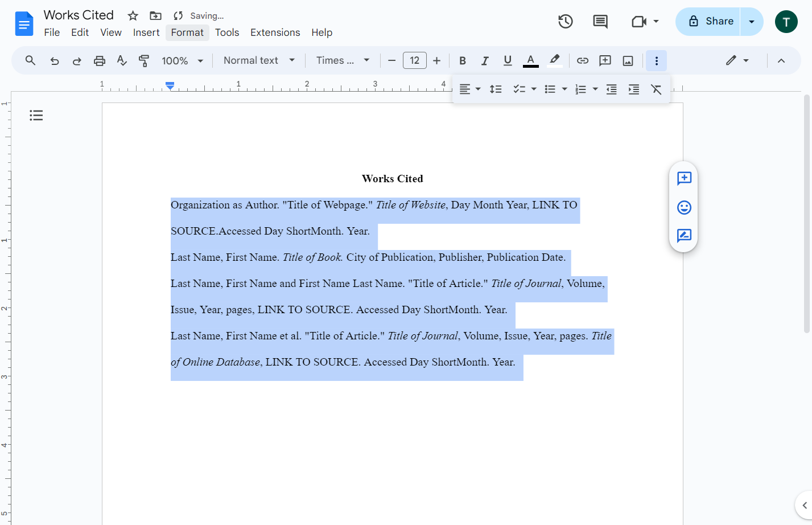Add comment from side margin button

tap(684, 178)
